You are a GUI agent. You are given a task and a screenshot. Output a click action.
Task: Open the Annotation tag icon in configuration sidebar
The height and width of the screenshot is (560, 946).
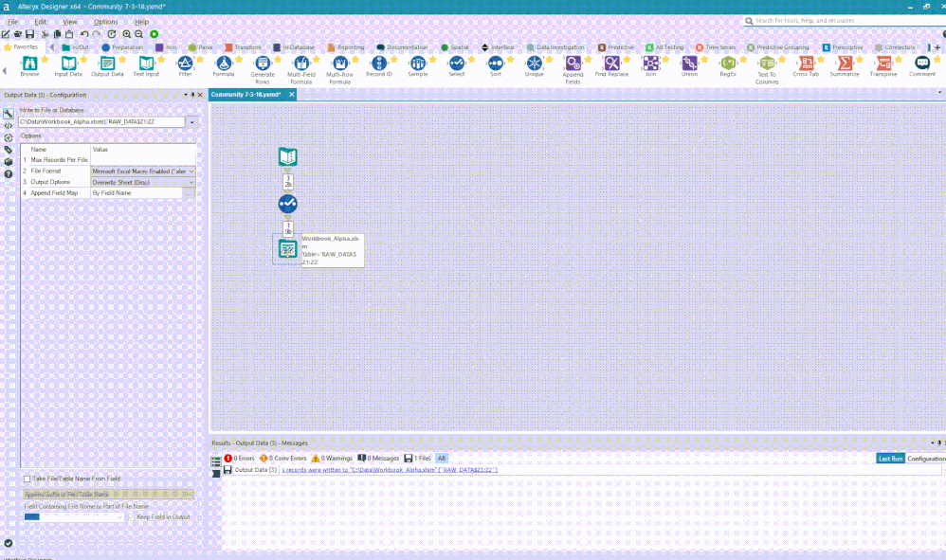tap(9, 150)
